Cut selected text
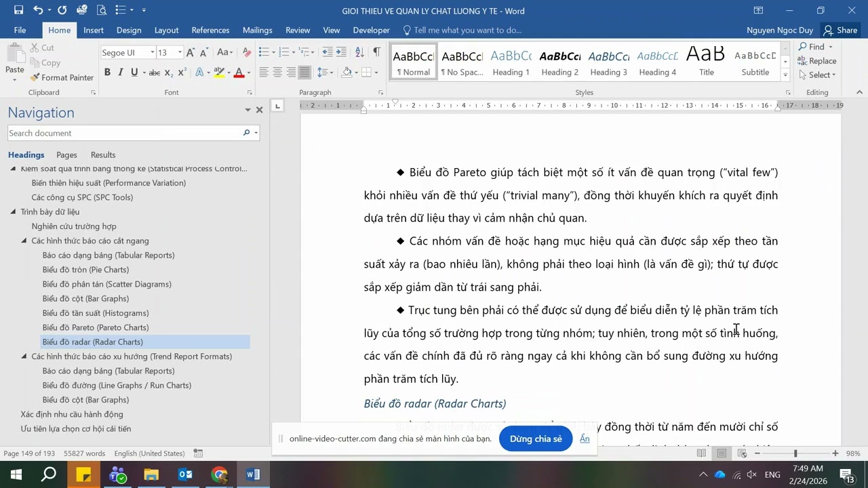Viewport: 868px width, 488px height. pos(42,47)
